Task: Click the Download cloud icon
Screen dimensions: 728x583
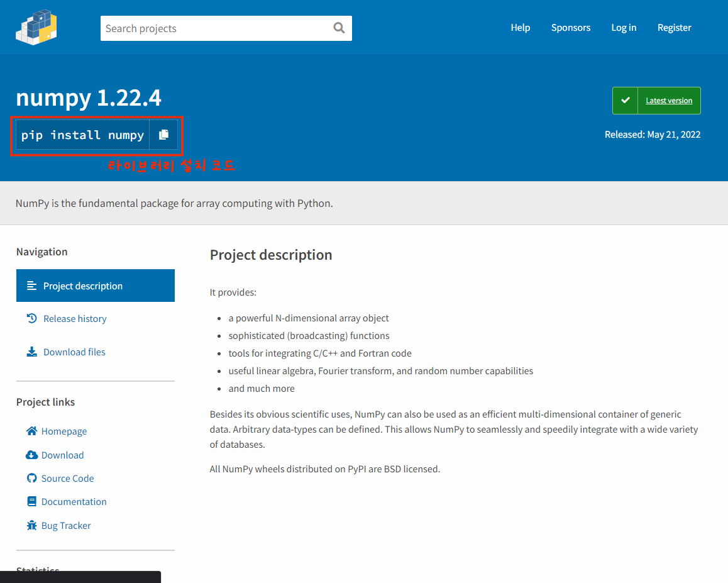Action: [31, 455]
